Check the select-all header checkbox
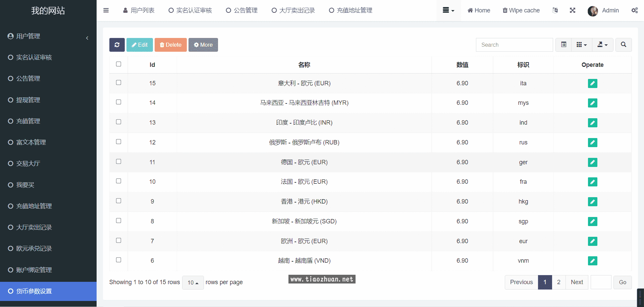 pyautogui.click(x=118, y=64)
